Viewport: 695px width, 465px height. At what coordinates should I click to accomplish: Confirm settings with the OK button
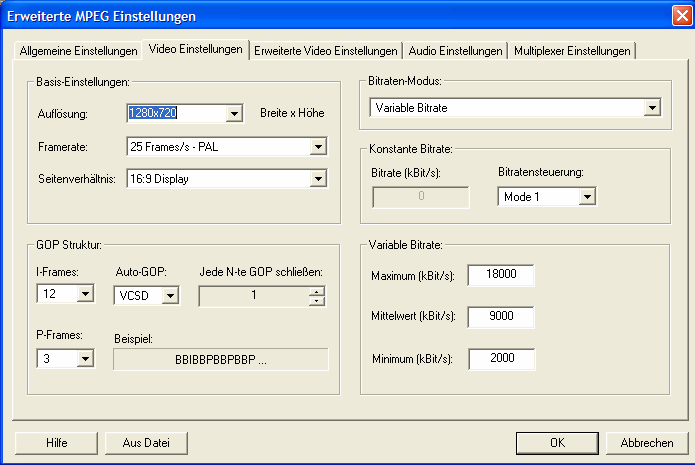[557, 442]
